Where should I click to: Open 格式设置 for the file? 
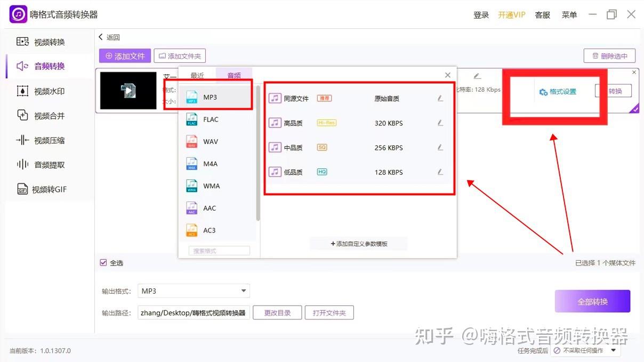(558, 92)
